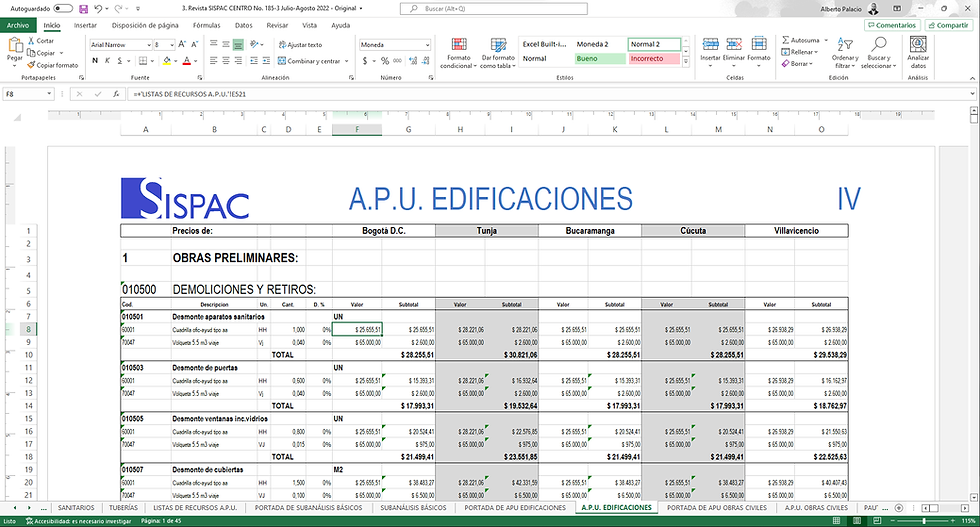Screen dimensions: 980x527
Task: Click the Buscar search box
Action: [x=494, y=9]
